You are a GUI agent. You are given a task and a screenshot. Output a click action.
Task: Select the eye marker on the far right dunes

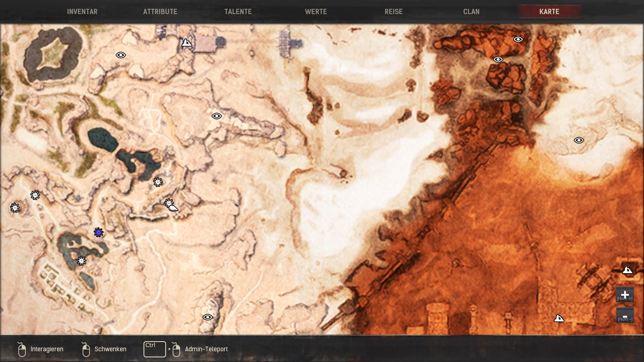point(579,140)
